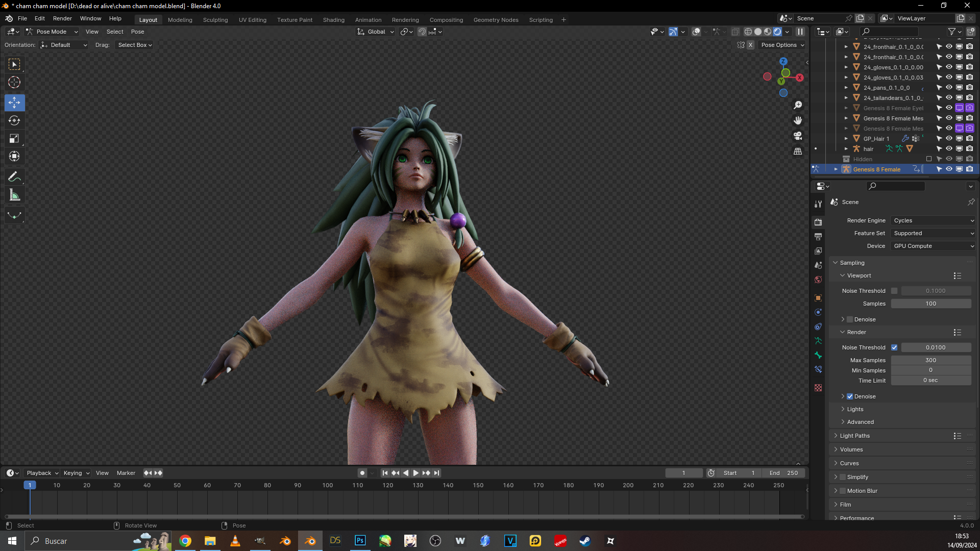Collapse the Sampling panel
This screenshot has width=980, height=551.
(x=852, y=263)
